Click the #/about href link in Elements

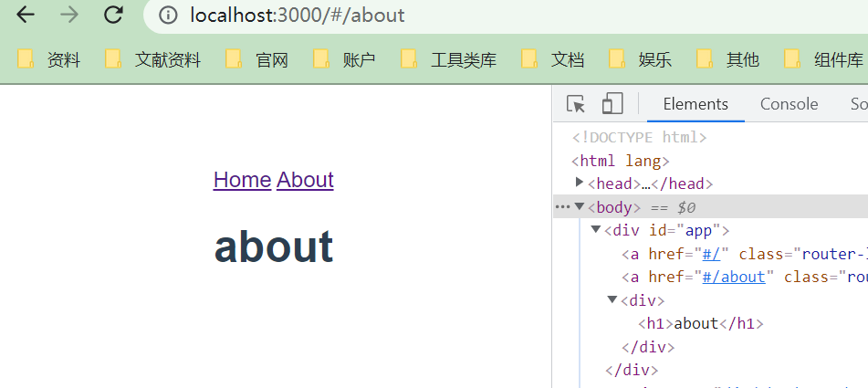734,277
